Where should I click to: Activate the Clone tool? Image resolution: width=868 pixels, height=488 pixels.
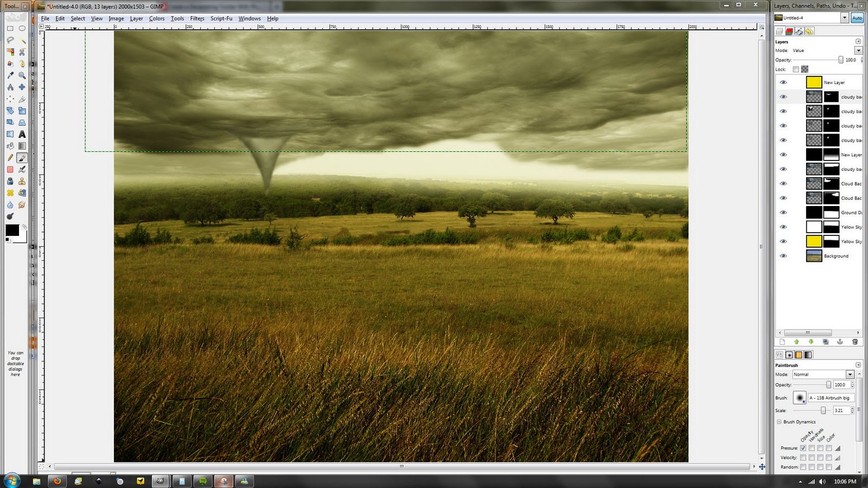coord(22,180)
